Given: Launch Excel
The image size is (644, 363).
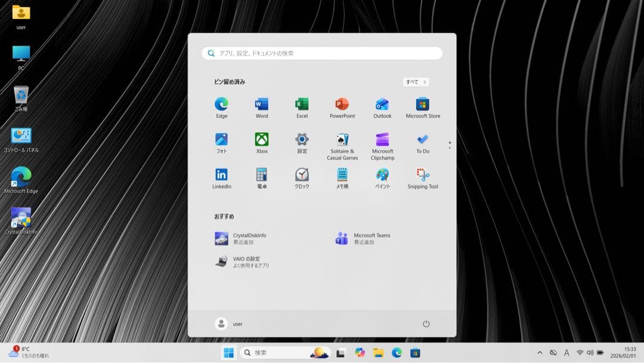Looking at the screenshot, I should [301, 104].
